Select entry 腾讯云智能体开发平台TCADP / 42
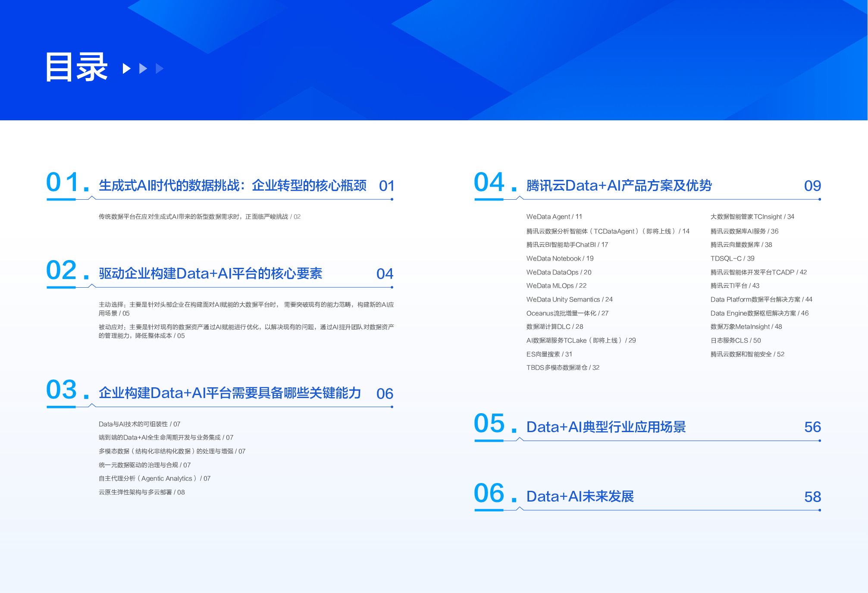Viewport: 868px width, 593px height. pyautogui.click(x=759, y=272)
